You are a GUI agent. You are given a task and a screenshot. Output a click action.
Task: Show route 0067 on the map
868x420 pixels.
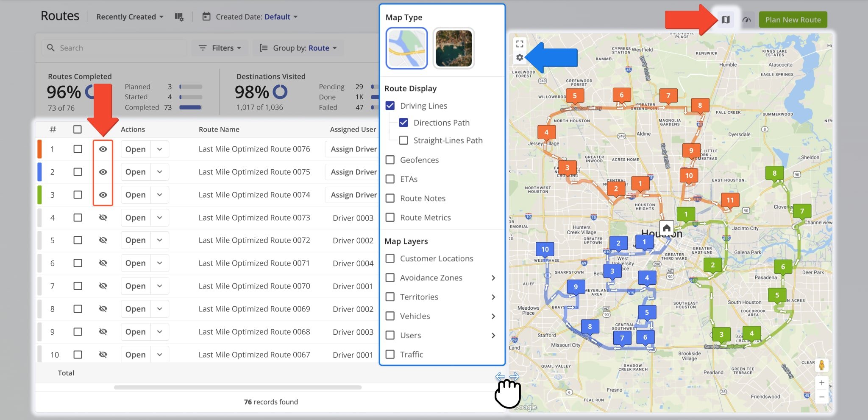(103, 355)
